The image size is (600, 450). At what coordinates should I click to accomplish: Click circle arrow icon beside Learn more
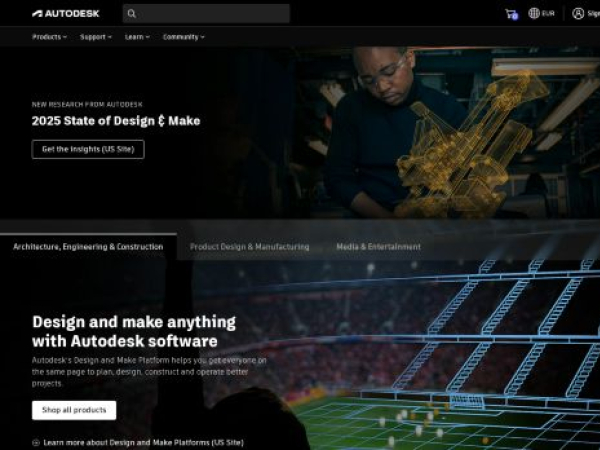(36, 443)
